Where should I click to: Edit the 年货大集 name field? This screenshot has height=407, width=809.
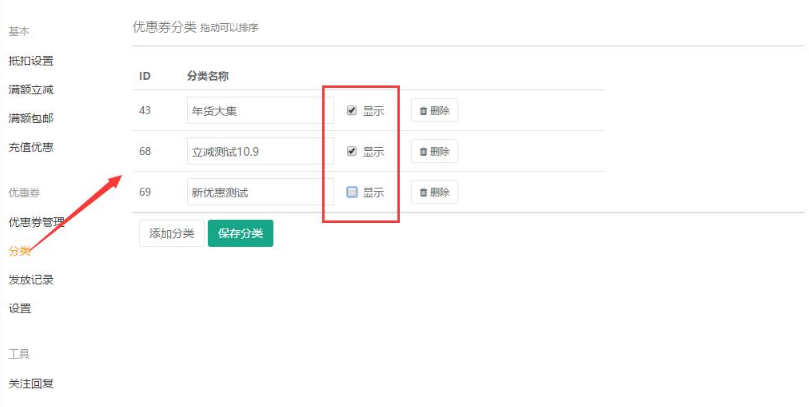coord(260,110)
